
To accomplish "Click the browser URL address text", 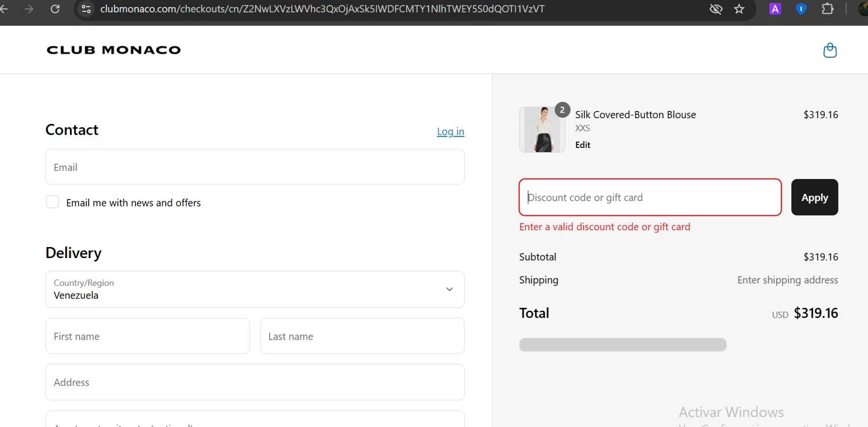I will [x=322, y=9].
